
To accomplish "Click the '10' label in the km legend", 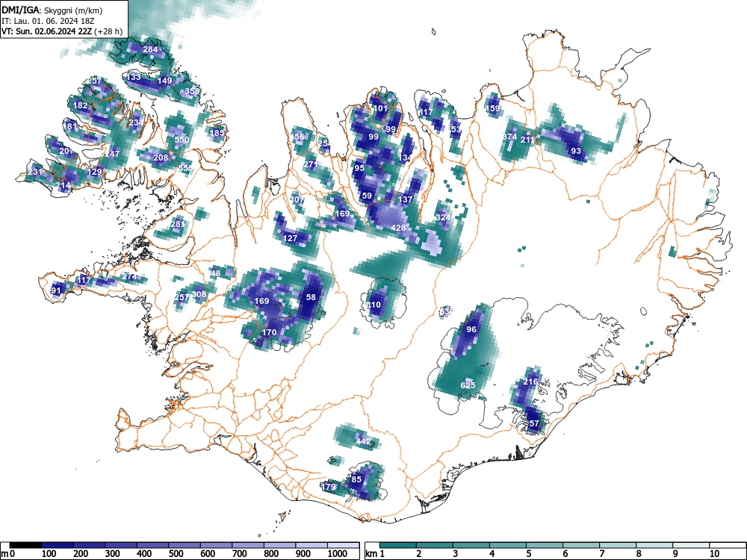I will (715, 554).
